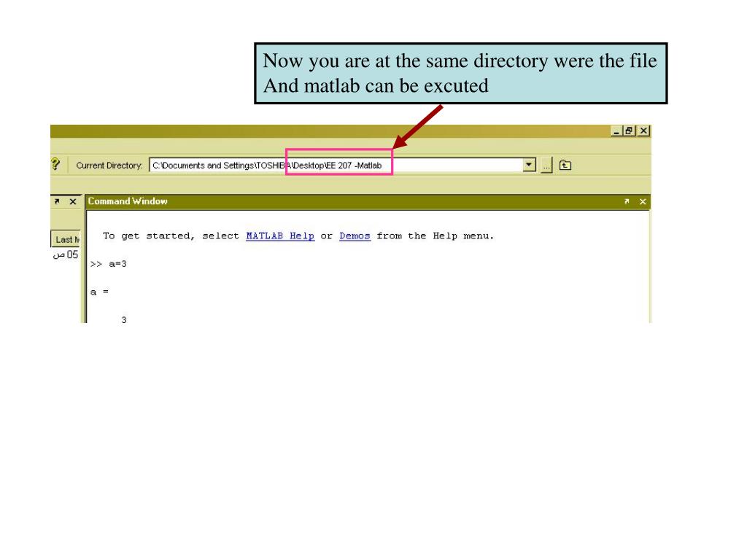747x560 pixels.
Task: Close the left side panel
Action: click(73, 201)
